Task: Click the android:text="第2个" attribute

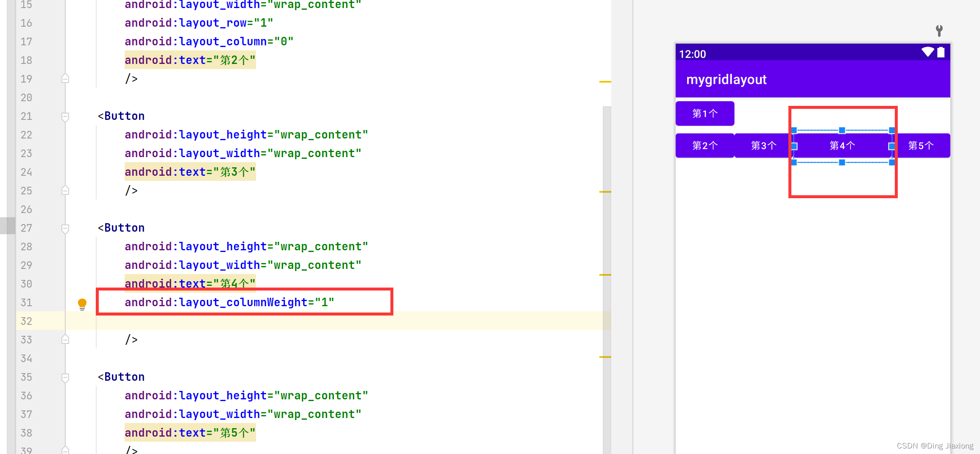Action: [x=190, y=60]
